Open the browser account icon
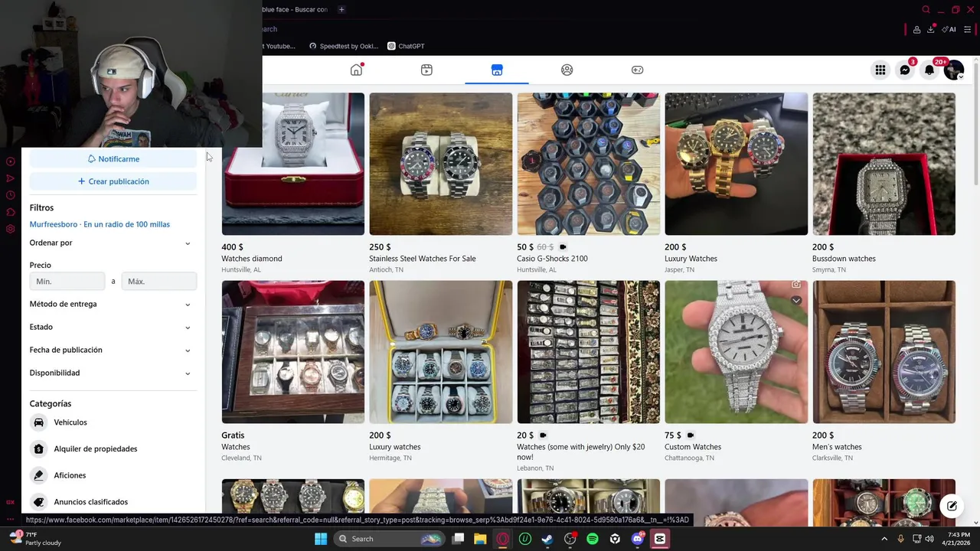Viewport: 980px width, 551px height. (916, 29)
